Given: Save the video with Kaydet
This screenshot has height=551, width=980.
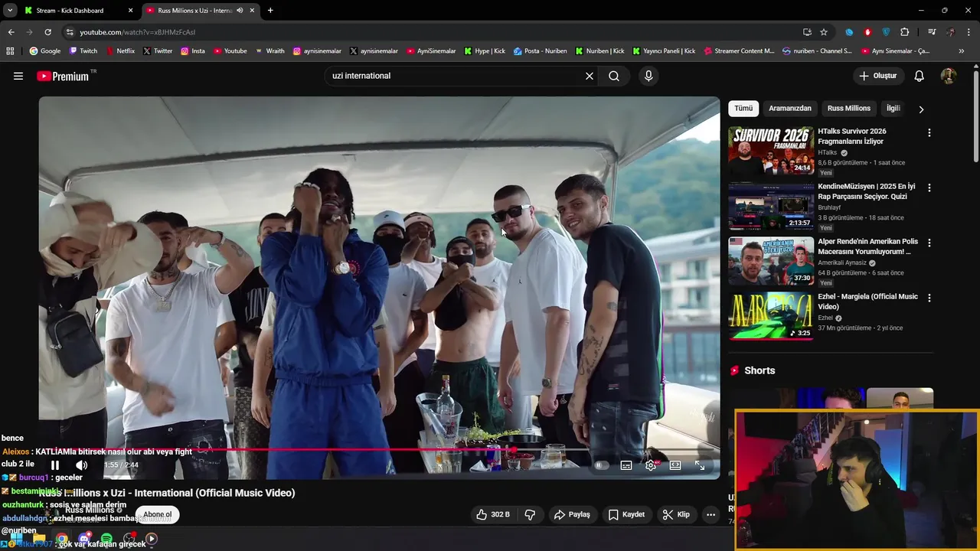Looking at the screenshot, I should [626, 514].
